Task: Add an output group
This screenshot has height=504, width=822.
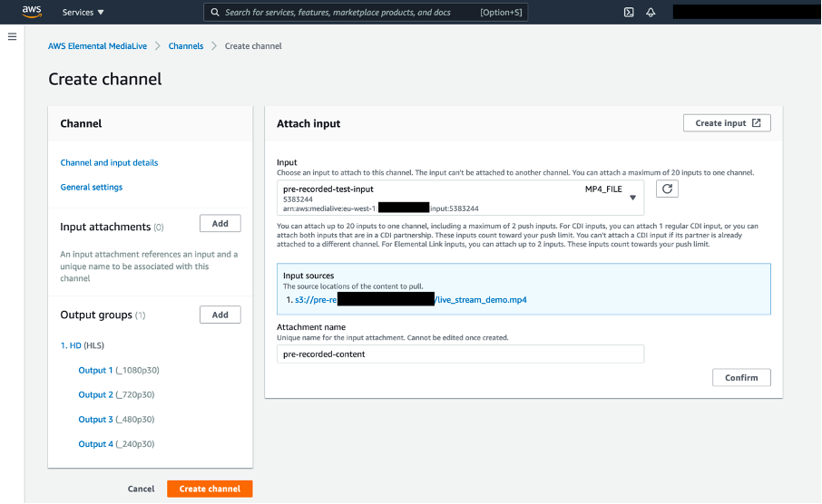Action: [x=220, y=315]
